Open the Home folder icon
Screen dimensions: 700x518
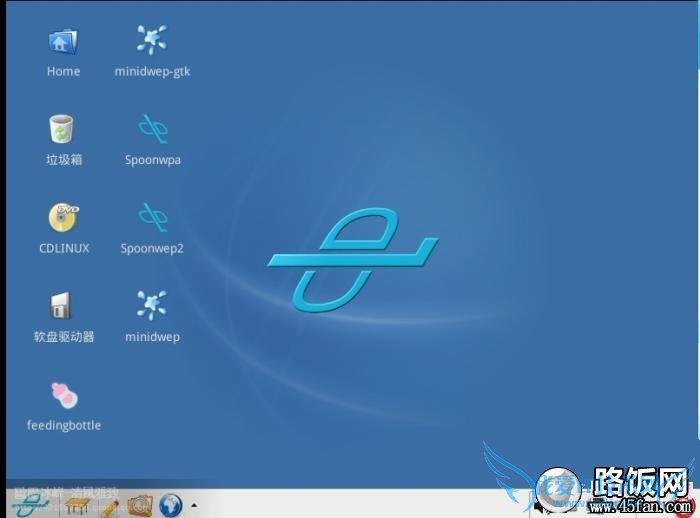[63, 42]
